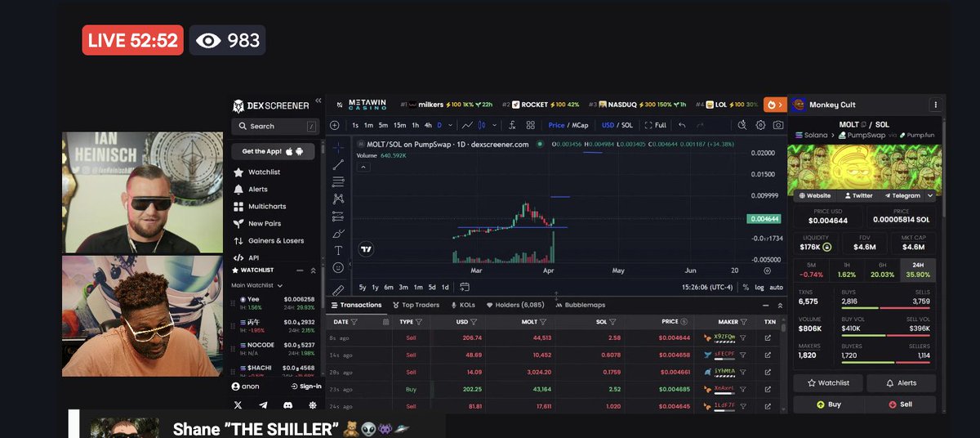This screenshot has width=980, height=438.
Task: Click the compare or add symbol icon
Action: [x=334, y=125]
